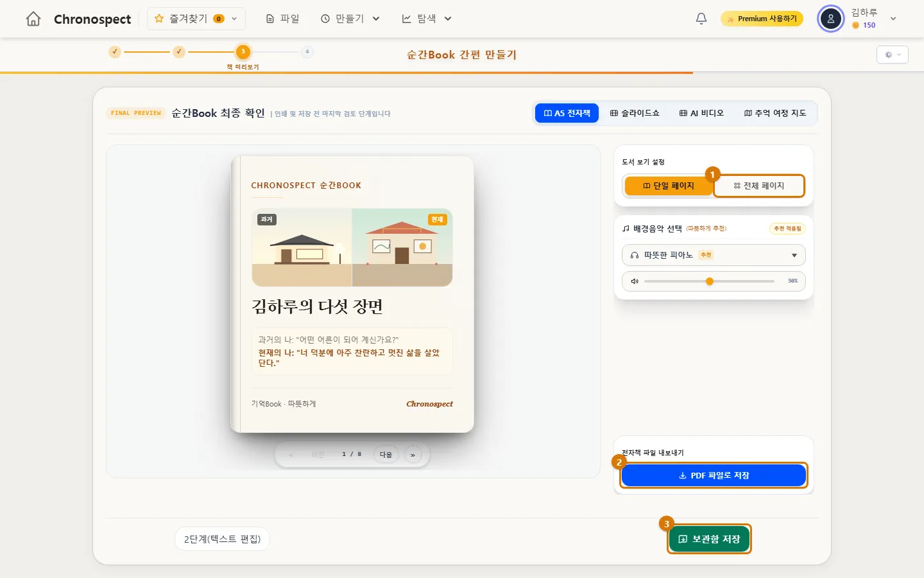Viewport: 924px width, 578px height.
Task: Click the clock icon beside 만들기
Action: 325,19
